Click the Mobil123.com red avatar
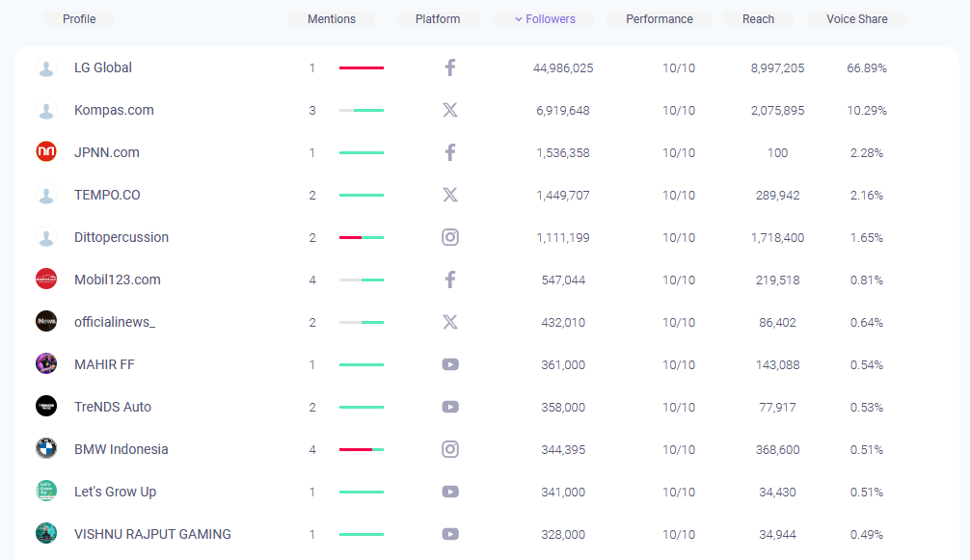This screenshot has height=560, width=970. point(46,279)
